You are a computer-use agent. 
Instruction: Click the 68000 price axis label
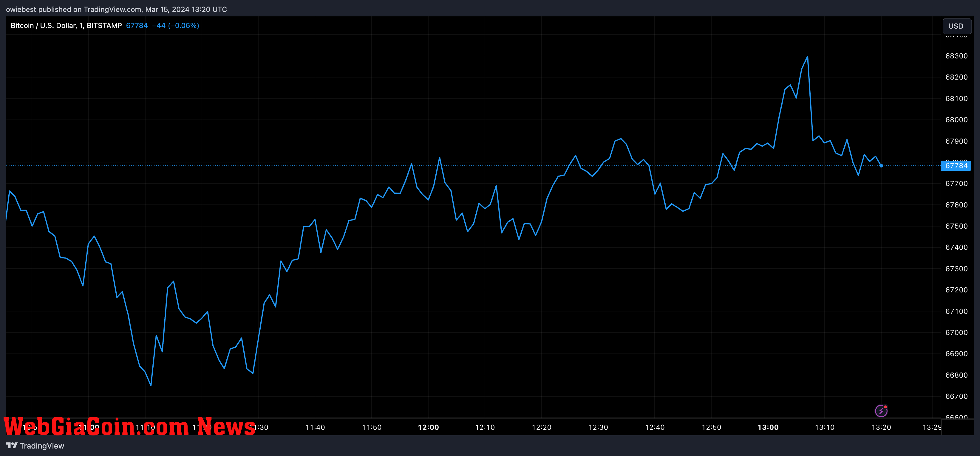tap(956, 120)
